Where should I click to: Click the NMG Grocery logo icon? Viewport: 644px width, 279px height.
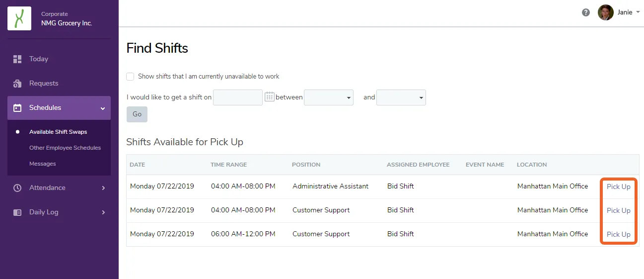pos(19,18)
